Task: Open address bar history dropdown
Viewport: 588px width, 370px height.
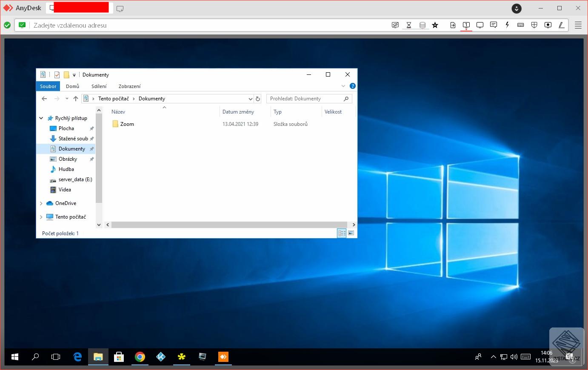Action: (x=250, y=99)
